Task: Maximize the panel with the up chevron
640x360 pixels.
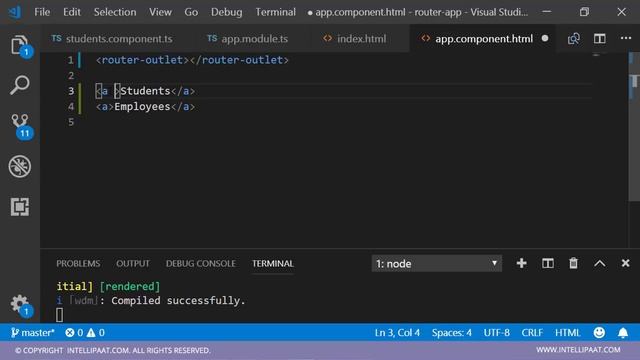Action: (600, 264)
